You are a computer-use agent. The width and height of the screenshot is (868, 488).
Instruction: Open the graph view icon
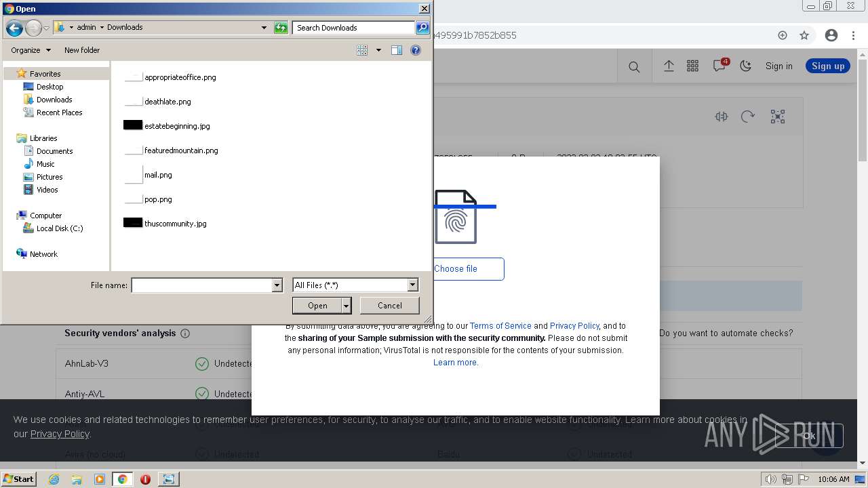click(778, 117)
